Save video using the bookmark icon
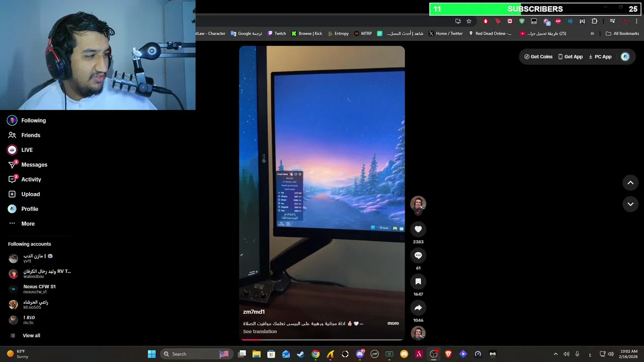 [x=418, y=282]
